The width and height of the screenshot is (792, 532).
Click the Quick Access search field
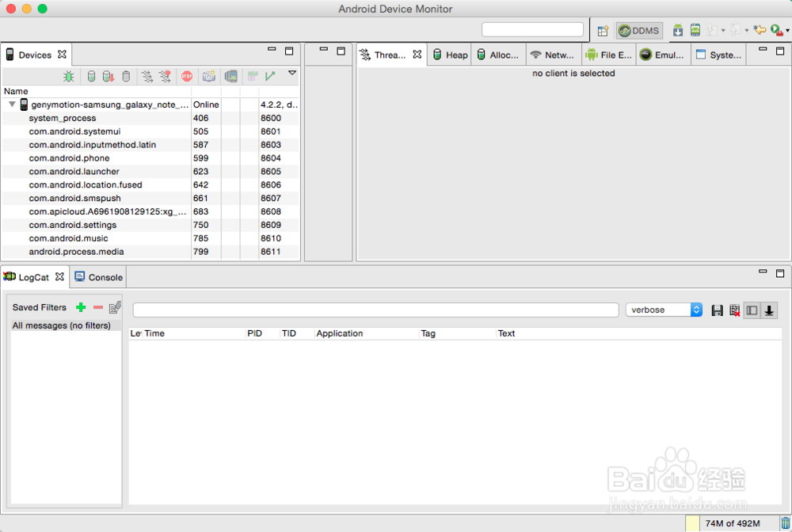(532, 30)
